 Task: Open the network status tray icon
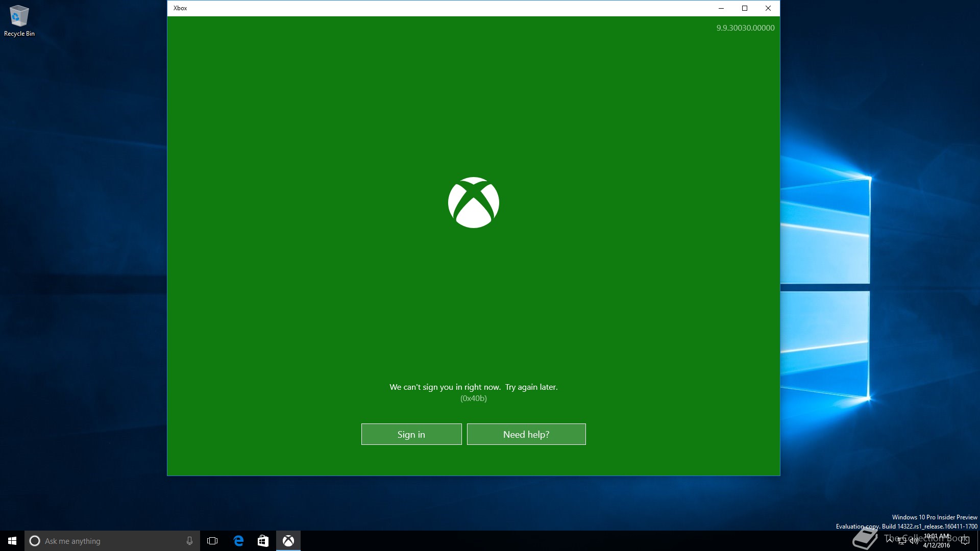coord(902,541)
